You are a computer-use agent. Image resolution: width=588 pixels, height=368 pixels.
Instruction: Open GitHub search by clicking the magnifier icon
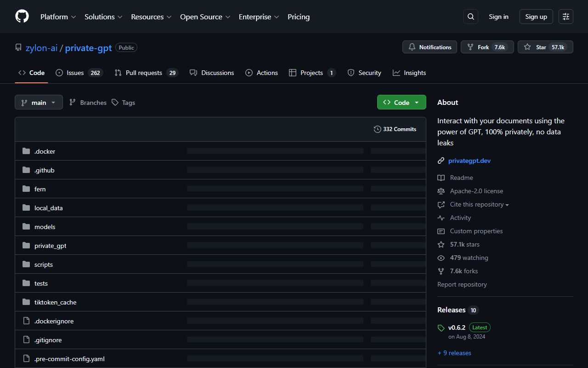(470, 17)
